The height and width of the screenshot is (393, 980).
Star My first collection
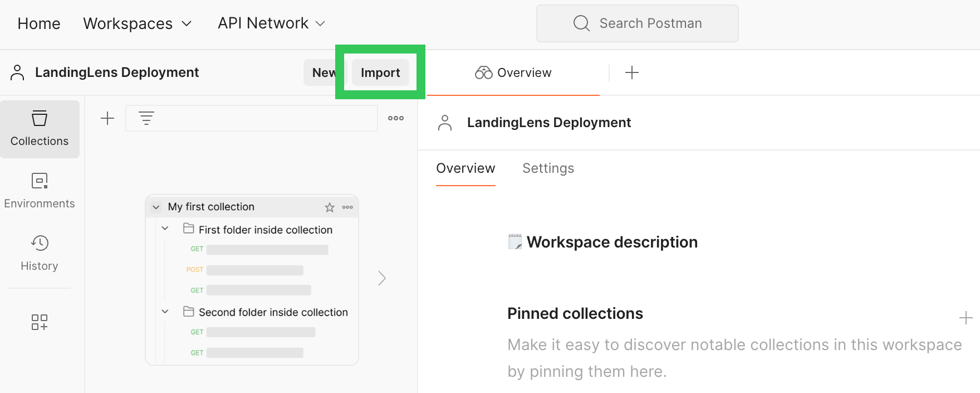[330, 207]
